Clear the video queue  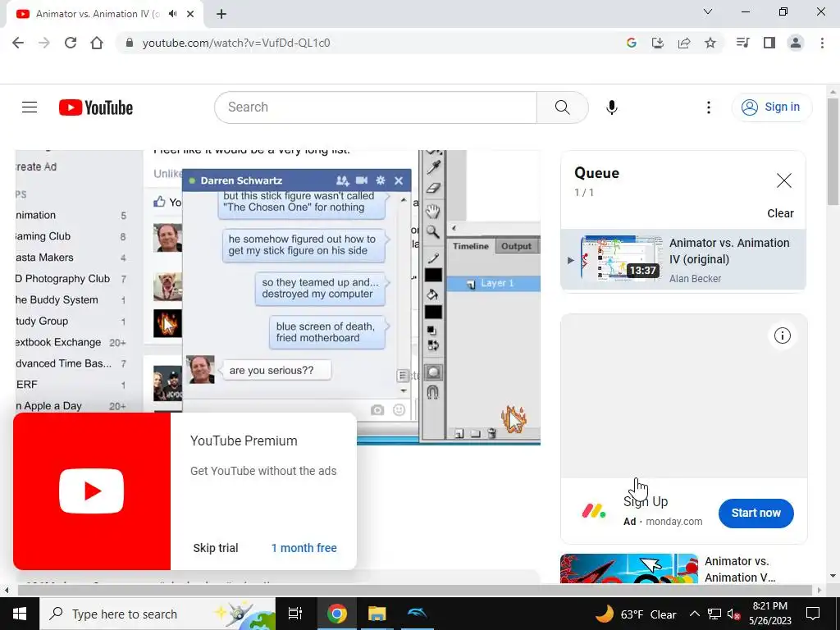(781, 213)
